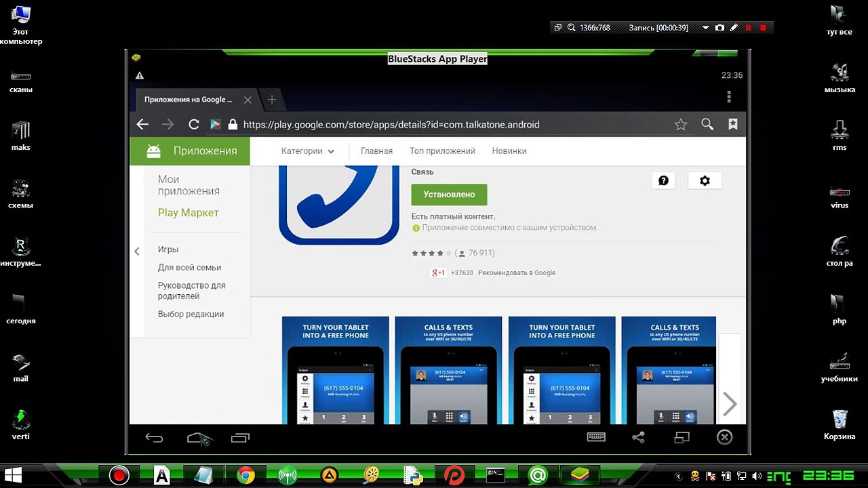The image size is (868, 488).
Task: Open Для всей семьи sidebar link
Action: pyautogui.click(x=189, y=268)
